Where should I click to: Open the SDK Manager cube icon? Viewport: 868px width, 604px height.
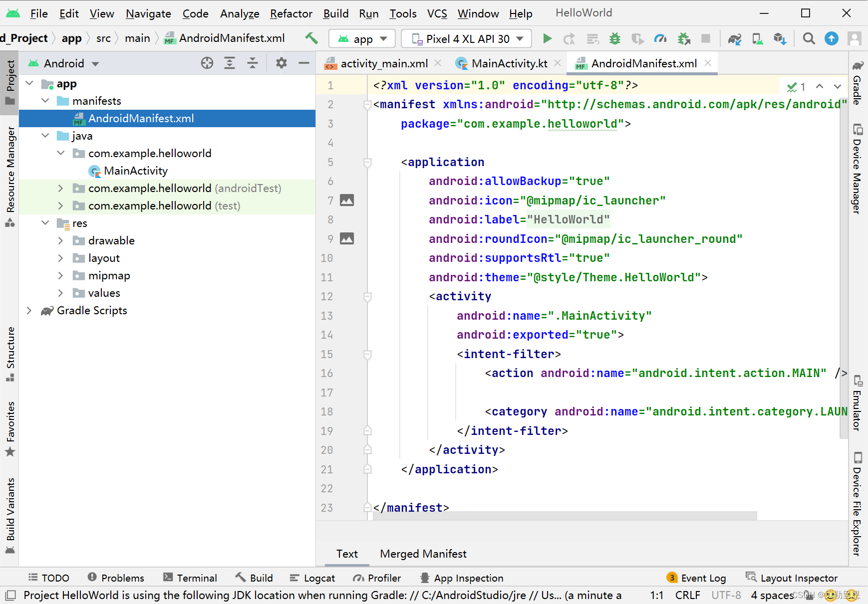pos(780,38)
